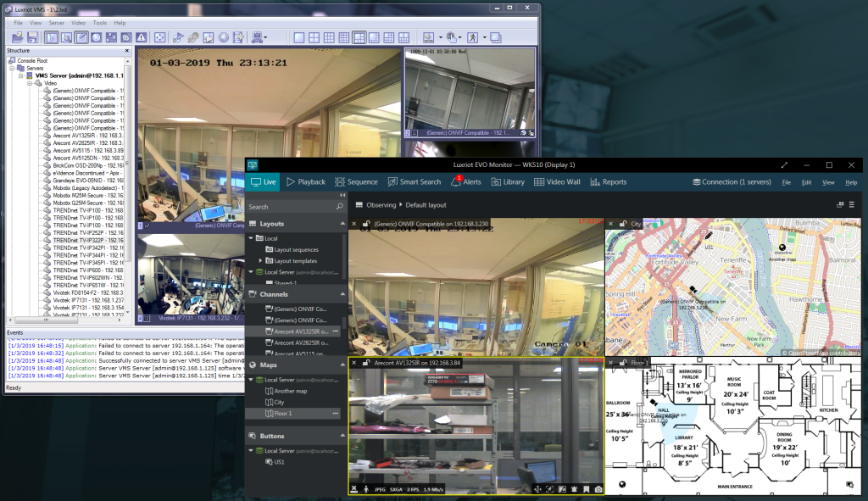Collapse the Buttons section
This screenshot has height=501, width=868.
coord(342,436)
